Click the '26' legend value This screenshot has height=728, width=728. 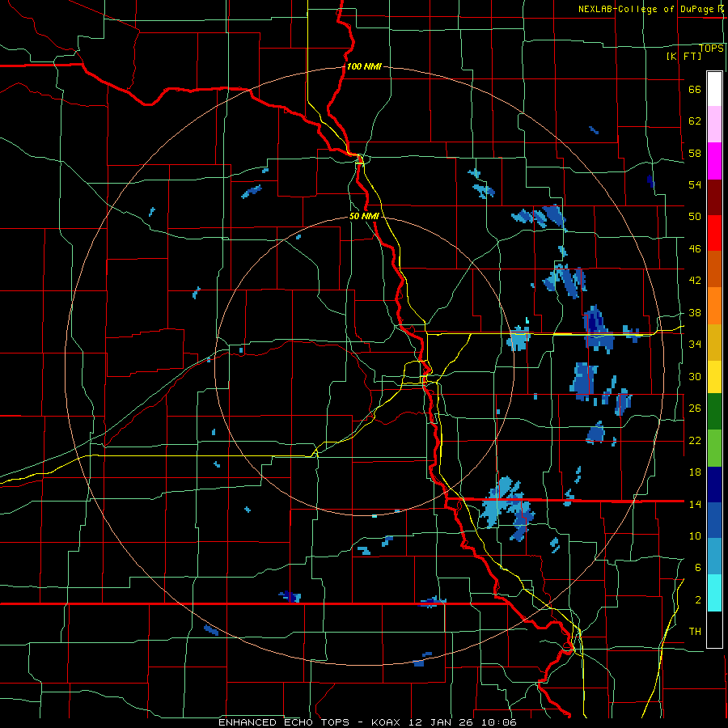[695, 408]
